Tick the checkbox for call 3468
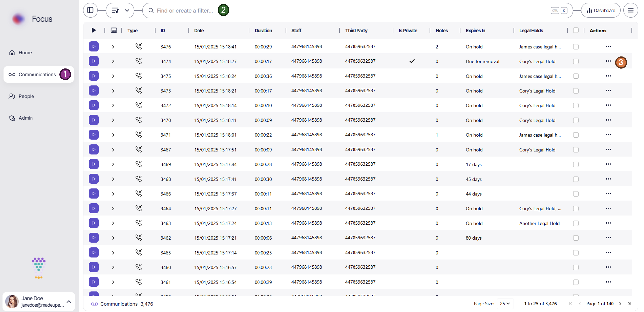Screen dimensions: 644x312 576,179
